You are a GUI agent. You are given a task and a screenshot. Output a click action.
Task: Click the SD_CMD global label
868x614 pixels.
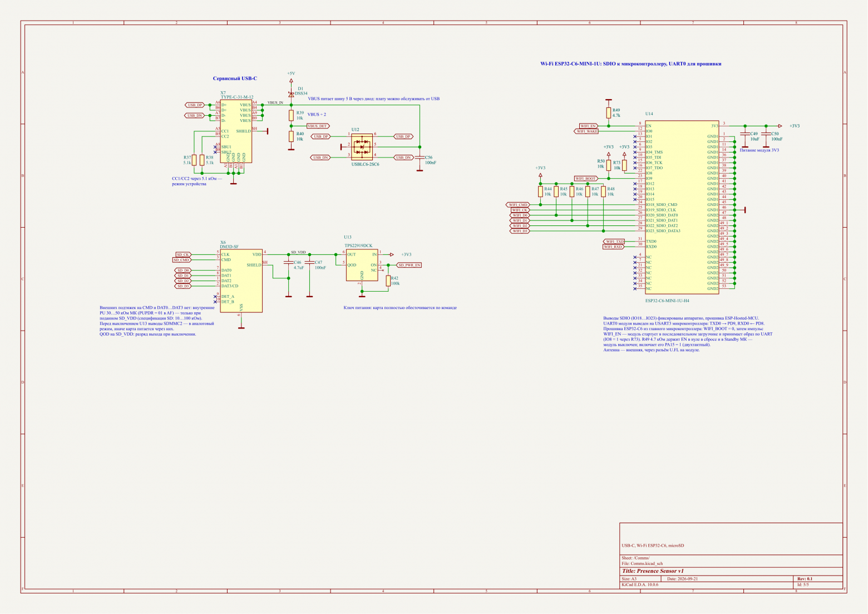(x=182, y=260)
